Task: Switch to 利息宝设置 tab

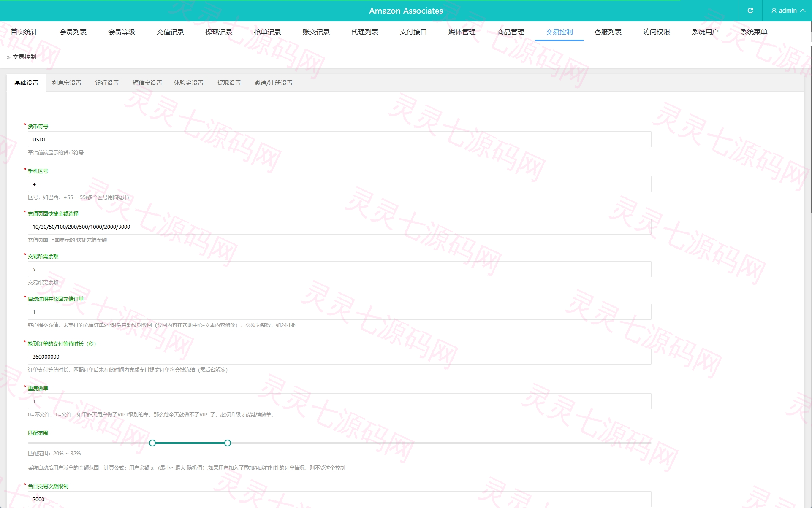Action: tap(67, 83)
